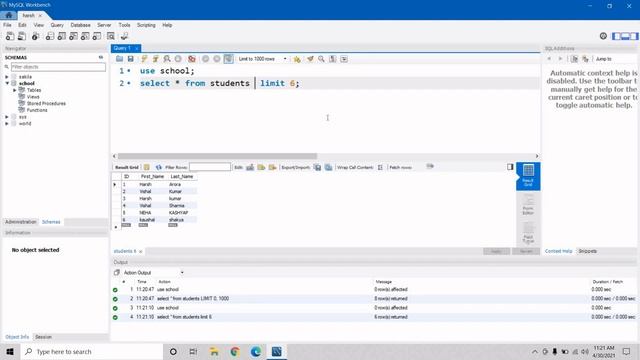Save the script in Query 1 editor
Viewport: 640px width, 360px height.
(131, 59)
